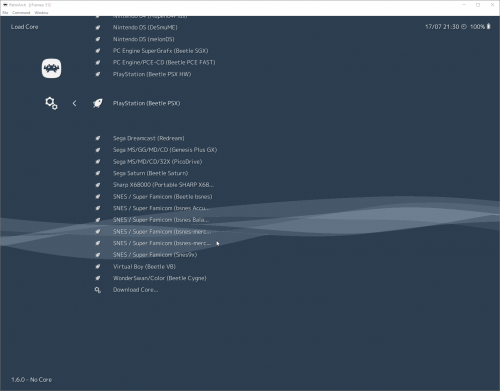Choose PC Engine SuperGrafx (Beetle SGX) core
Image resolution: width=500 pixels, height=391 pixels.
pyautogui.click(x=160, y=51)
